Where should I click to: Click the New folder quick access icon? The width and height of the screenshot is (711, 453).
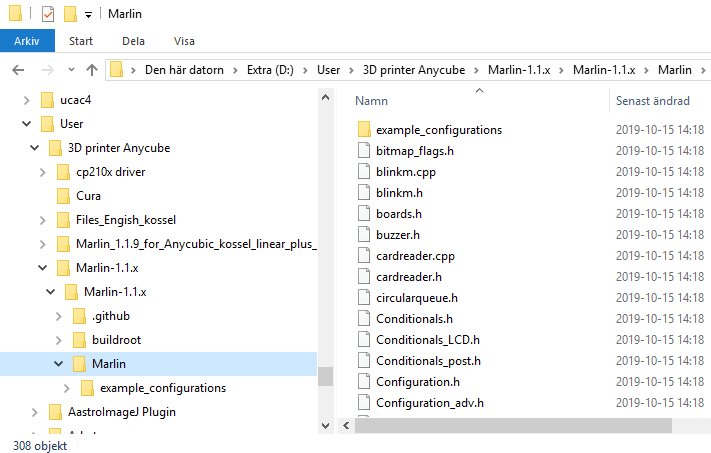point(70,14)
